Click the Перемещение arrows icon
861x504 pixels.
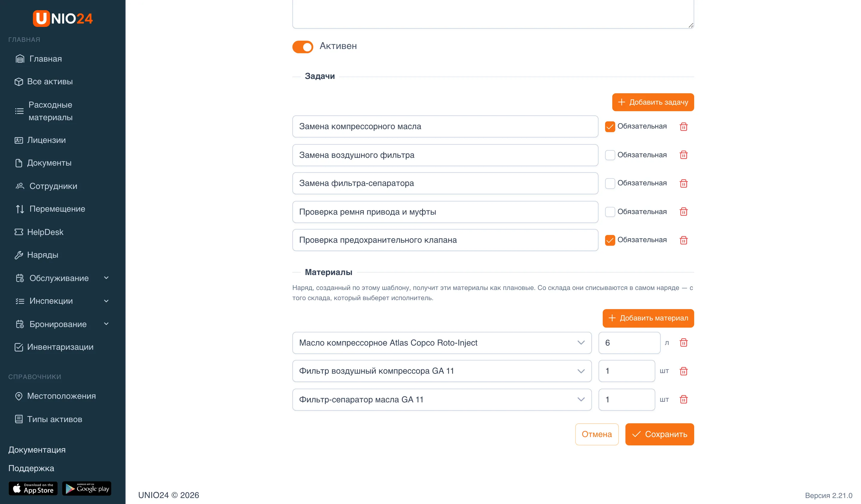point(20,209)
